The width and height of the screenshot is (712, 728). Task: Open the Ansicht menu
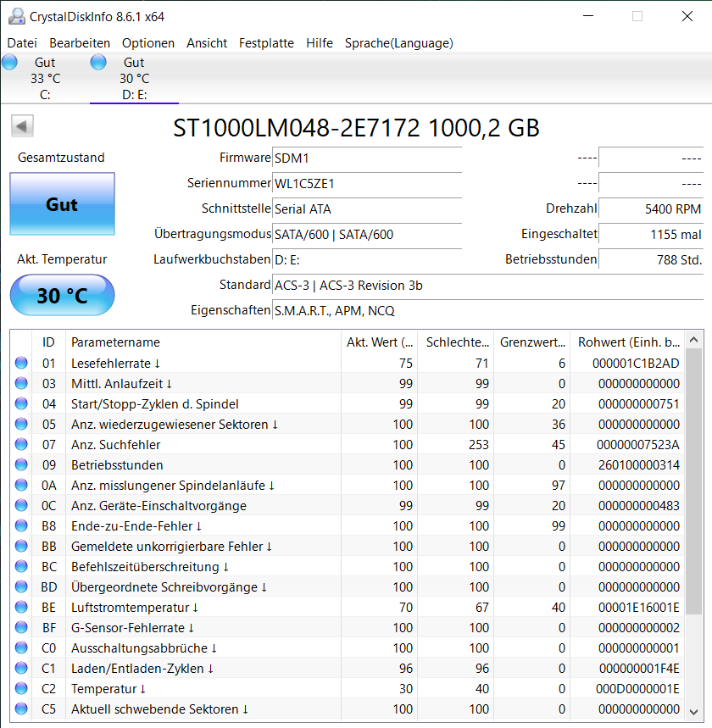(x=207, y=43)
